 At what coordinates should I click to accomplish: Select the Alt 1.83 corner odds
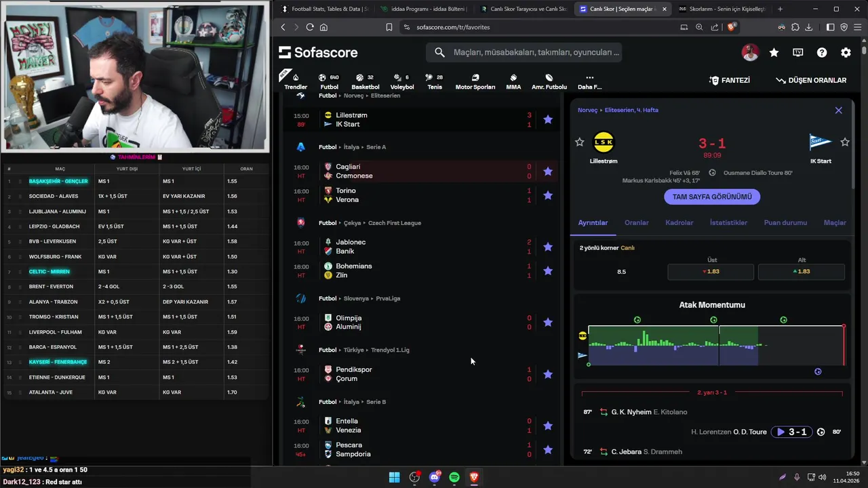coord(802,271)
